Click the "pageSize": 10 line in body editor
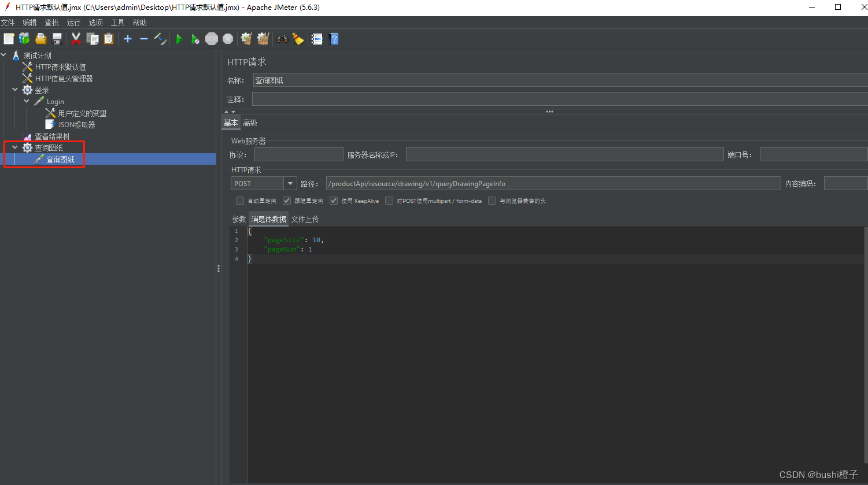Image resolution: width=868 pixels, height=485 pixels. pyautogui.click(x=294, y=240)
